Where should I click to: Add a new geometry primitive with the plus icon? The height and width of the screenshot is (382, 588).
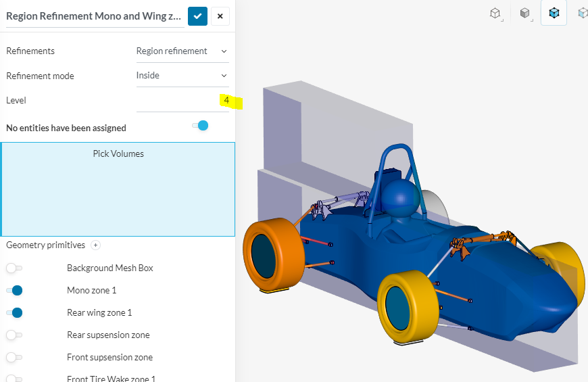tap(95, 245)
